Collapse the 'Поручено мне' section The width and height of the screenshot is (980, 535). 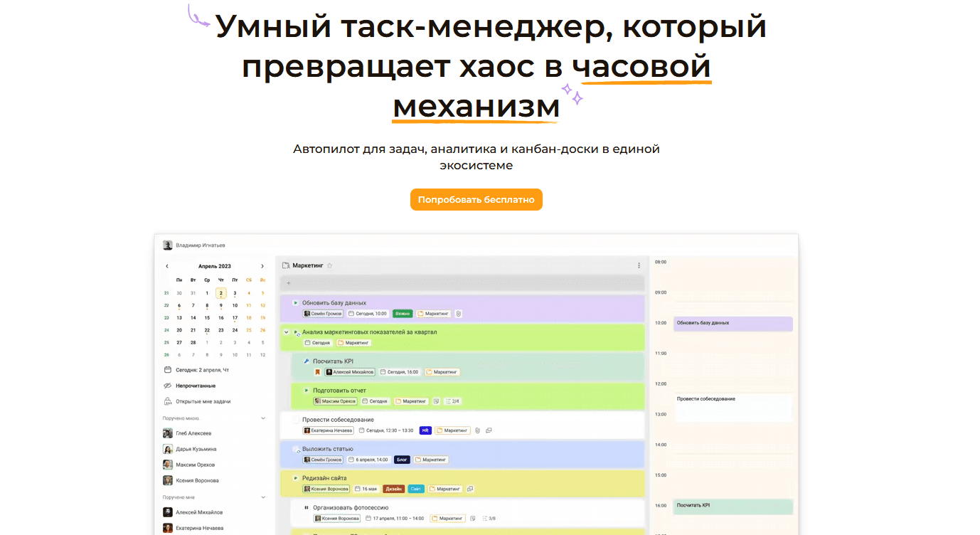pos(263,497)
